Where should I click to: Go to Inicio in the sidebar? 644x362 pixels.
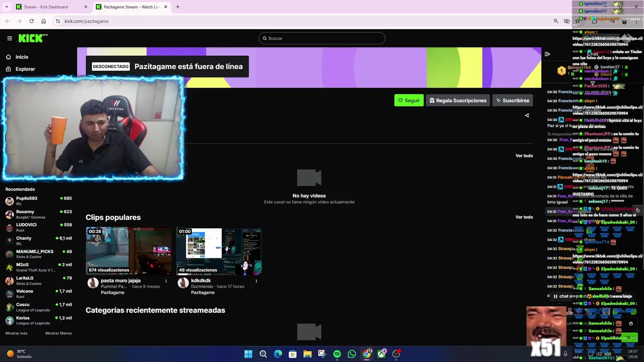click(22, 57)
